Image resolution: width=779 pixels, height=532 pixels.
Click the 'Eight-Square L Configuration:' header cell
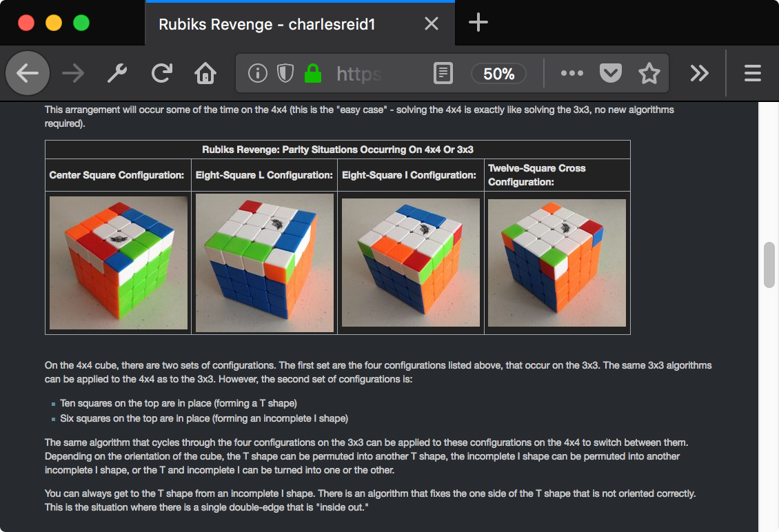[x=264, y=175]
